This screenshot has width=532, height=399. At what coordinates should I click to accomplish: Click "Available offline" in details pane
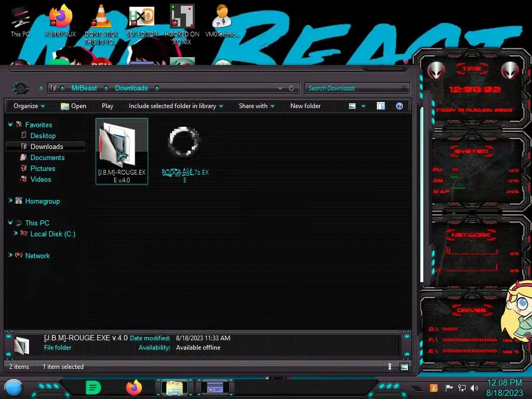pos(198,348)
